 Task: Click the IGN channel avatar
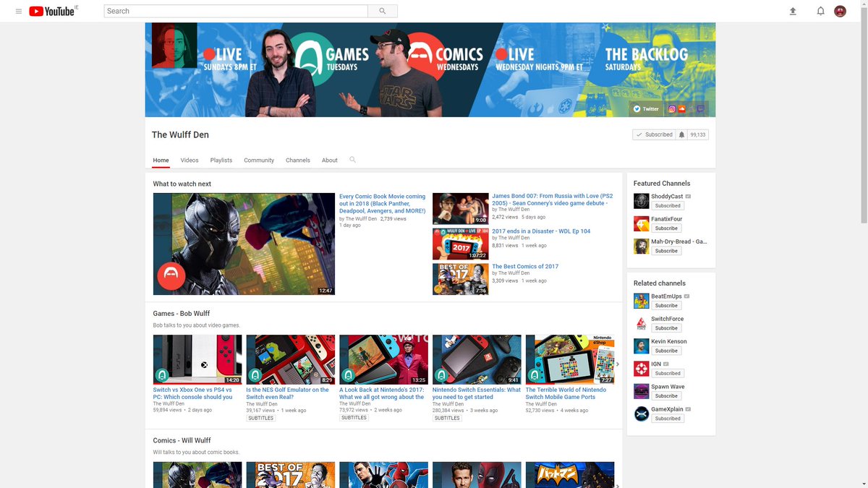click(641, 369)
